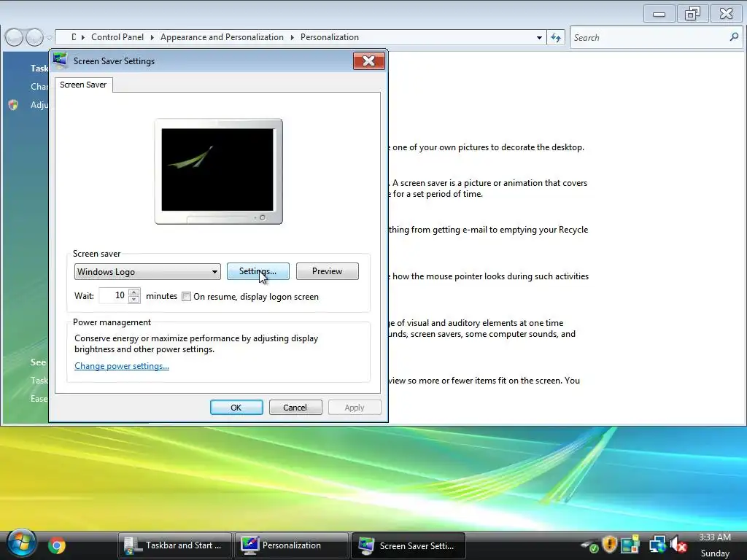Select the Screen Saver tab
This screenshot has width=747, height=560.
[x=83, y=85]
